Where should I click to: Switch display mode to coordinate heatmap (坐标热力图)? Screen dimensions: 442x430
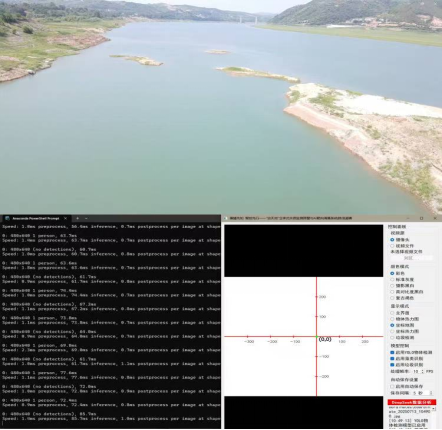click(392, 331)
